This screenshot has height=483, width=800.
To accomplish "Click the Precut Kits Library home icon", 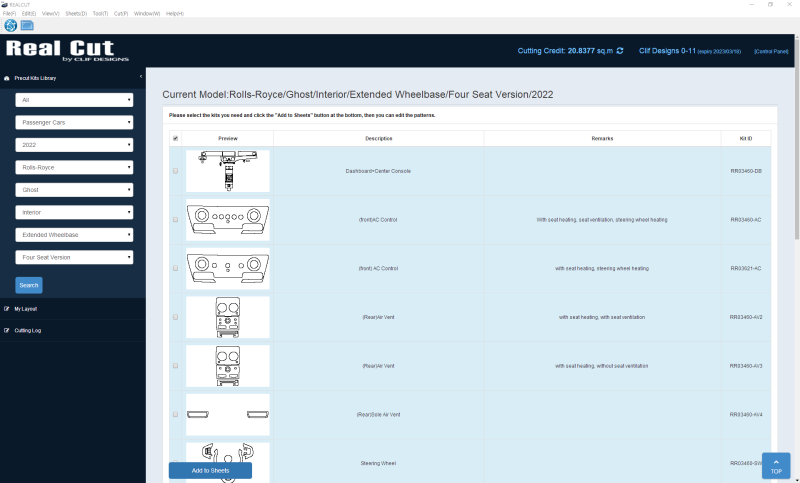I will point(7,78).
